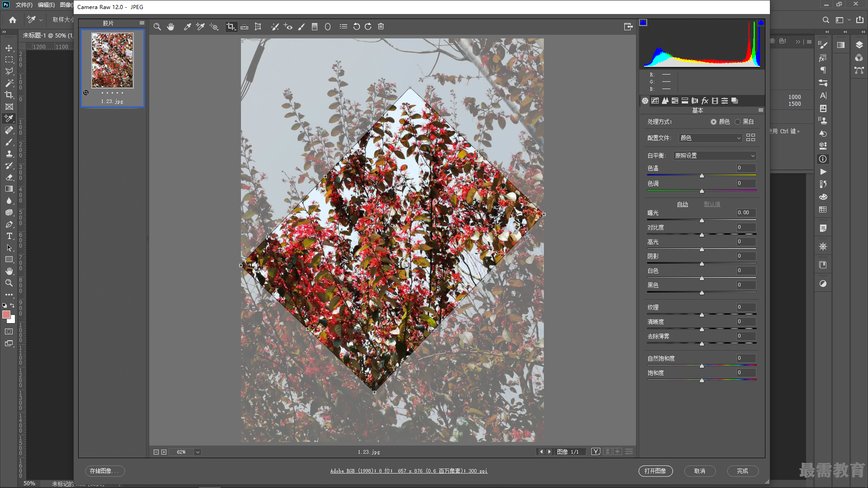Pick the White Balance eyedropper tool
Viewport: 868px width, 488px height.
pos(187,27)
